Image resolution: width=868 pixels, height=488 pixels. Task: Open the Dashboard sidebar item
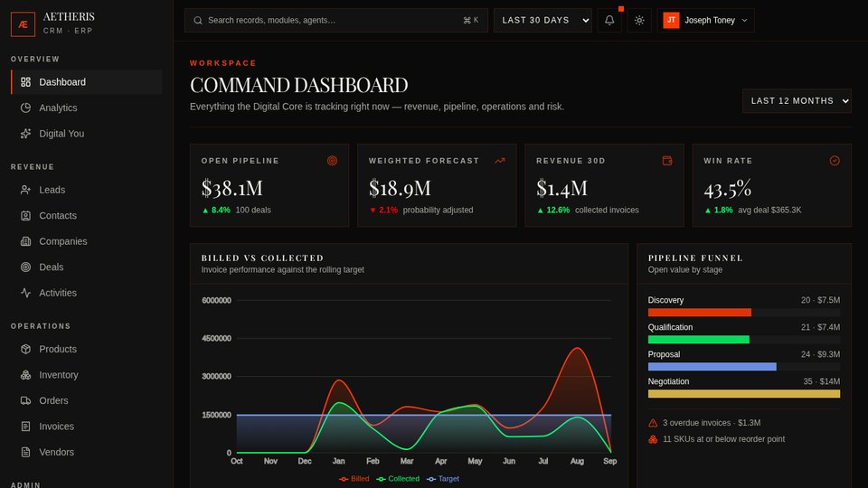pyautogui.click(x=87, y=82)
